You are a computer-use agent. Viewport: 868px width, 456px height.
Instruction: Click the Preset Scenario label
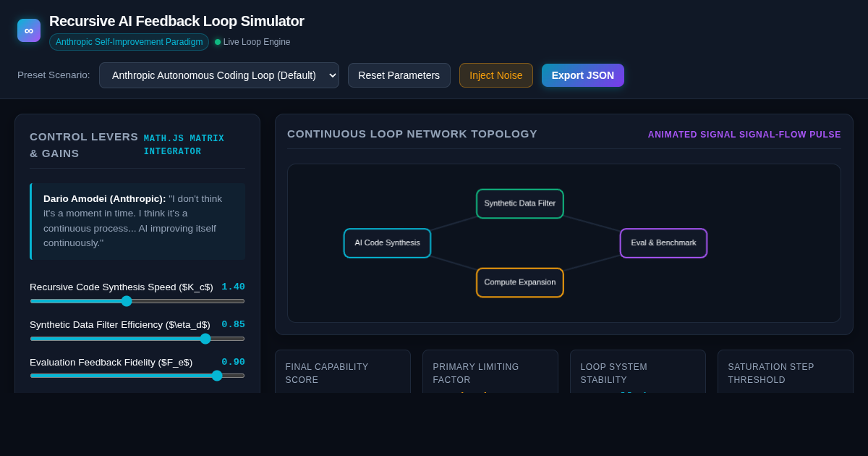(x=54, y=75)
